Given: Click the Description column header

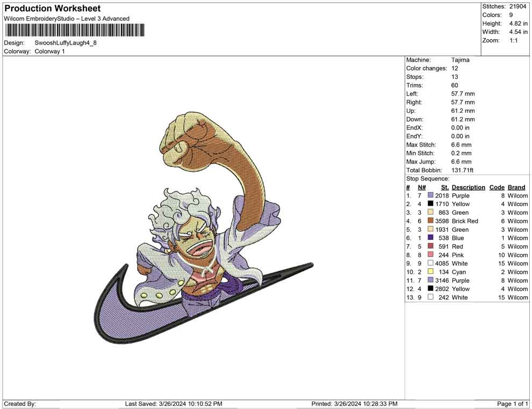Looking at the screenshot, I should [x=468, y=187].
